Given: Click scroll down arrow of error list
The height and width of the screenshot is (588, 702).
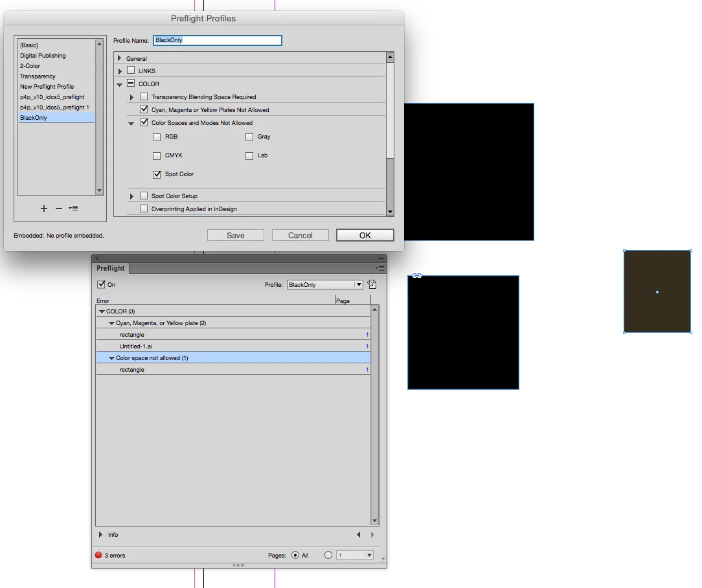Looking at the screenshot, I should tap(375, 521).
